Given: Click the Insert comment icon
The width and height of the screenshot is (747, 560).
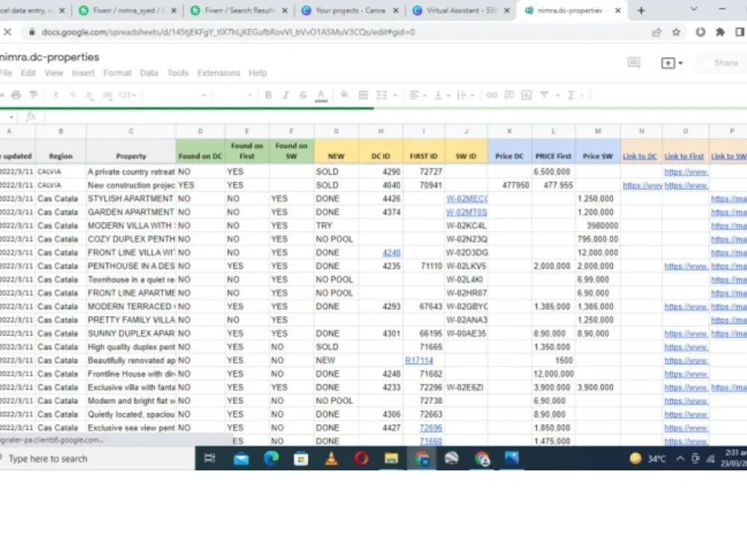Looking at the screenshot, I should point(509,95).
